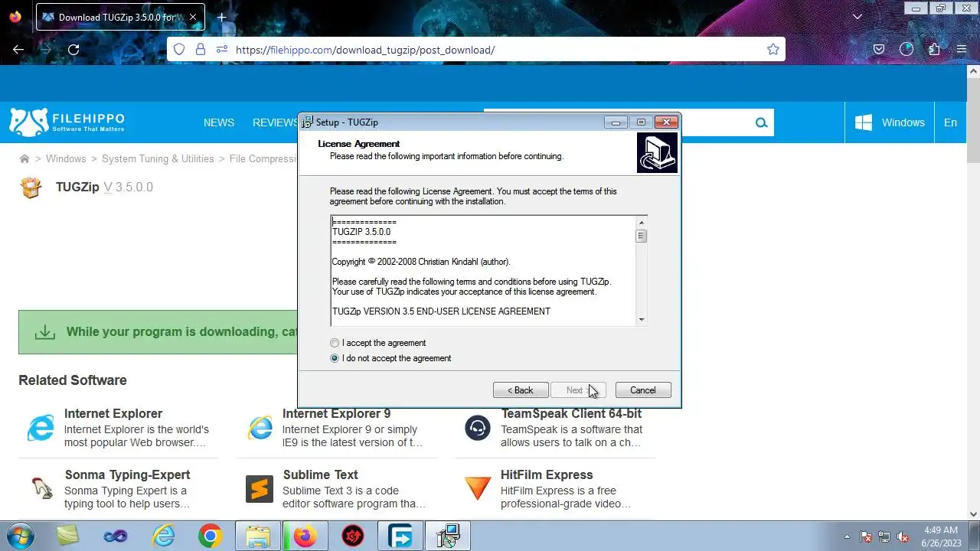
Task: Click the HitFilm Express icon
Action: point(478,488)
